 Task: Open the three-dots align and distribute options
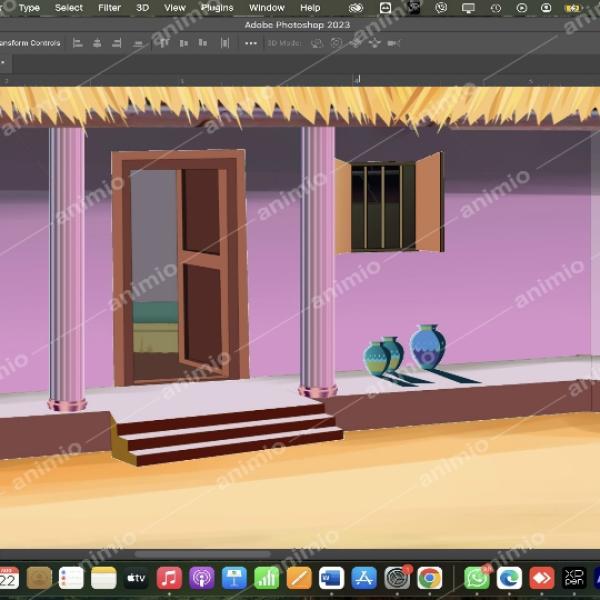coord(251,43)
